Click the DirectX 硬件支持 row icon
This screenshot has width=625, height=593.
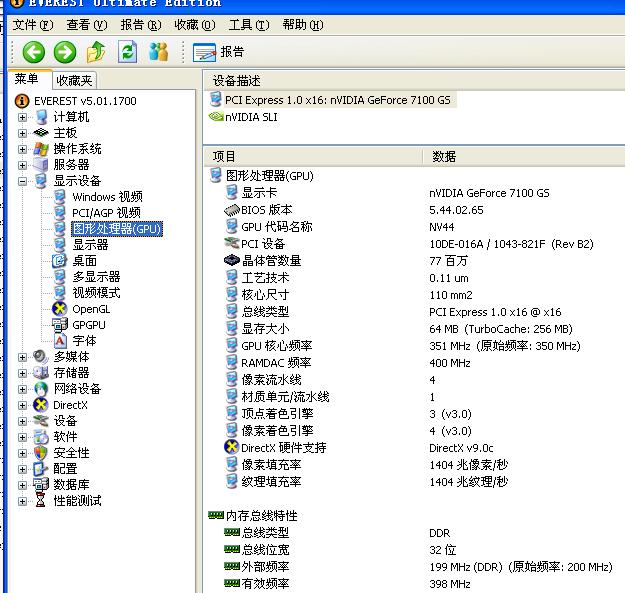coord(232,447)
